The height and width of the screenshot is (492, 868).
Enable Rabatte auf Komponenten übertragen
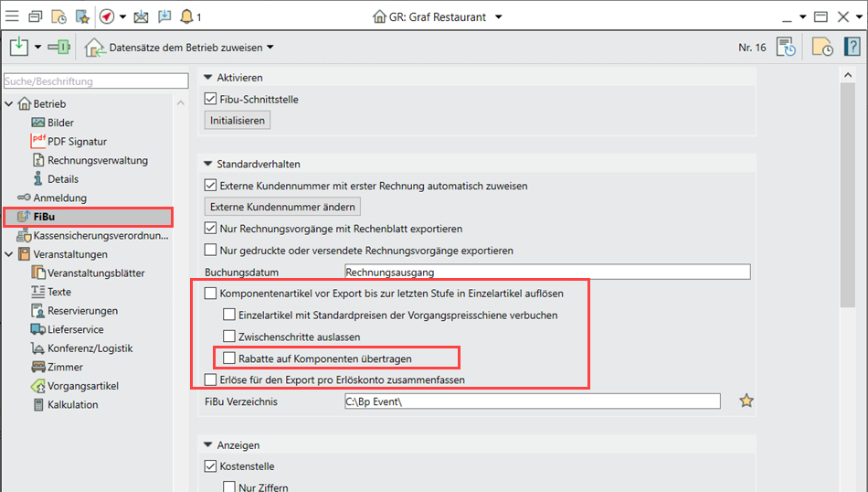tap(229, 358)
